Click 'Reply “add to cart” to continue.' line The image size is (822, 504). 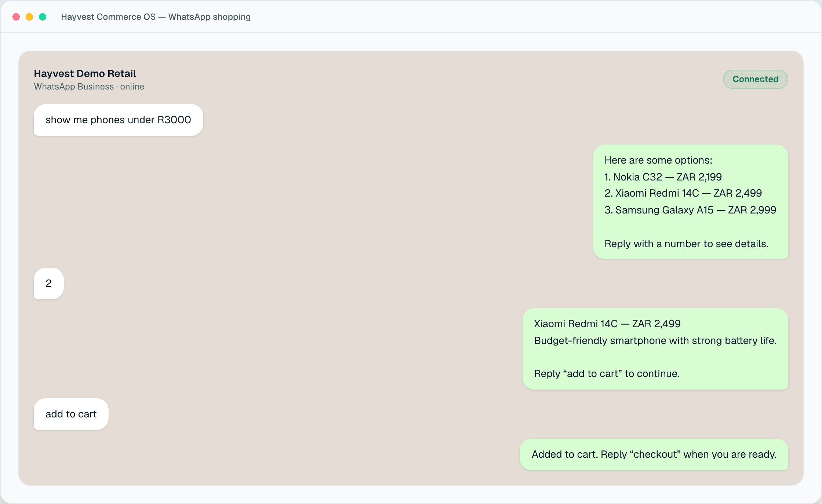pyautogui.click(x=607, y=374)
